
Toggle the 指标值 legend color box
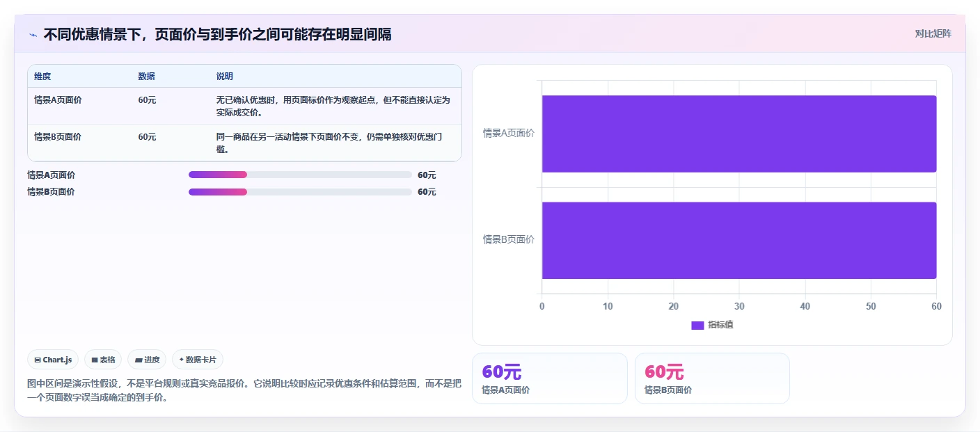click(x=697, y=326)
